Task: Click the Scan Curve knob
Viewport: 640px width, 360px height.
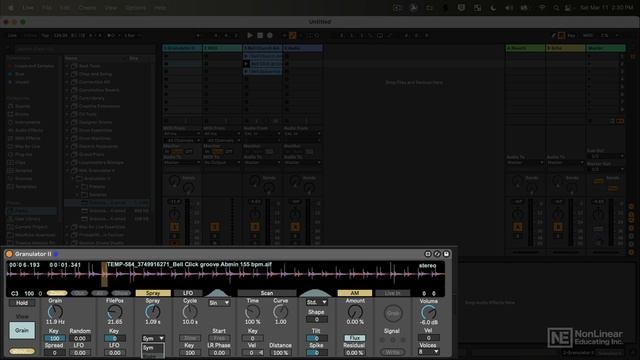Action: [280, 312]
